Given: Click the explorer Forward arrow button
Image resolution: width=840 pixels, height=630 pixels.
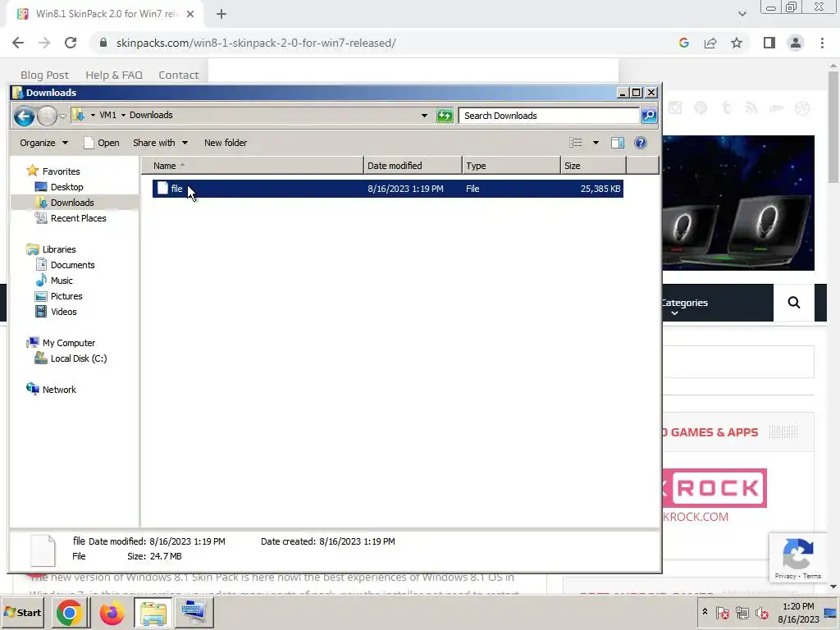Looking at the screenshot, I should click(x=47, y=116).
